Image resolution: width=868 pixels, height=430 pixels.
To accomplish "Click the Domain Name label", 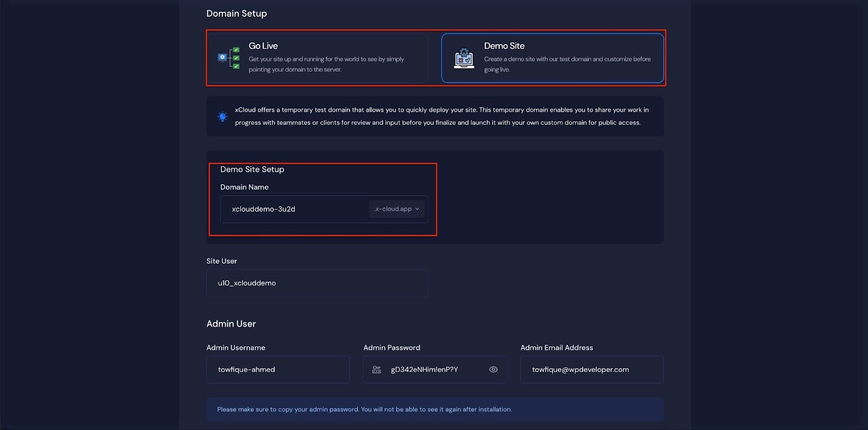I will point(244,187).
